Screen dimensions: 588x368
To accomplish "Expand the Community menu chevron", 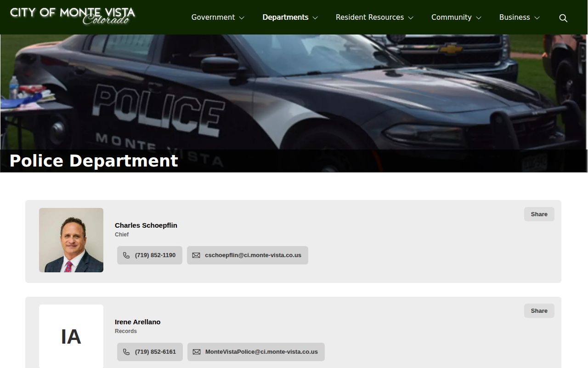I will coord(479,18).
